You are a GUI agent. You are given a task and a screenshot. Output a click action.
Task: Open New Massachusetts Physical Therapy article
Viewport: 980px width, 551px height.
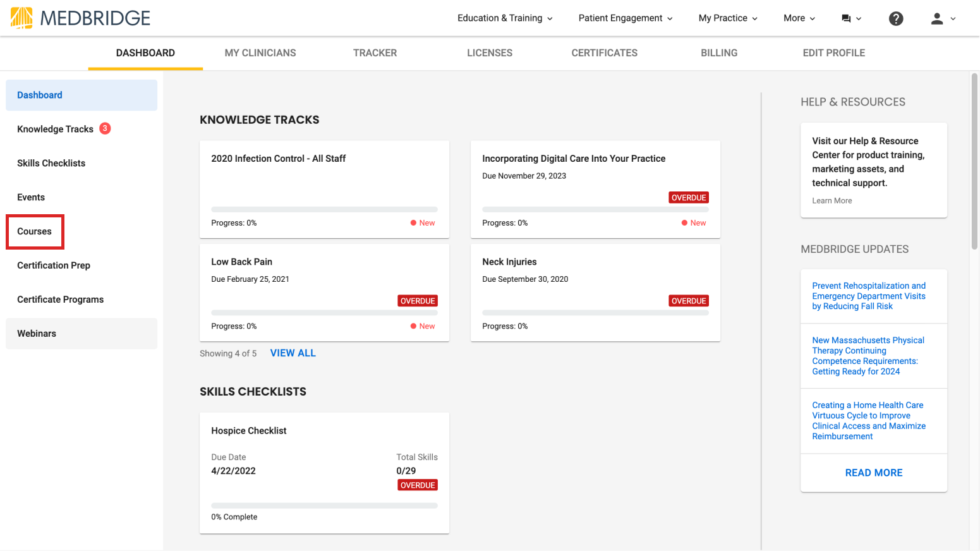[868, 356]
